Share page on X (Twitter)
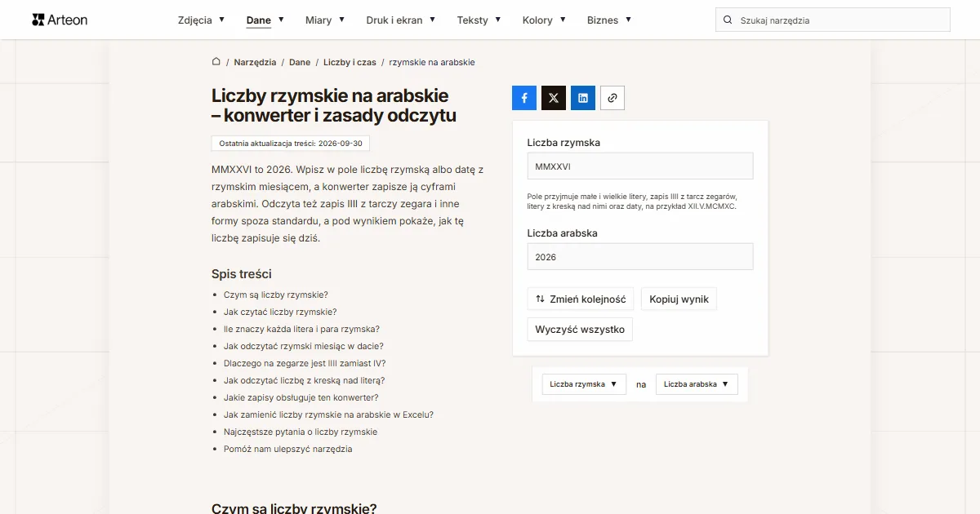This screenshot has width=980, height=514. (554, 98)
